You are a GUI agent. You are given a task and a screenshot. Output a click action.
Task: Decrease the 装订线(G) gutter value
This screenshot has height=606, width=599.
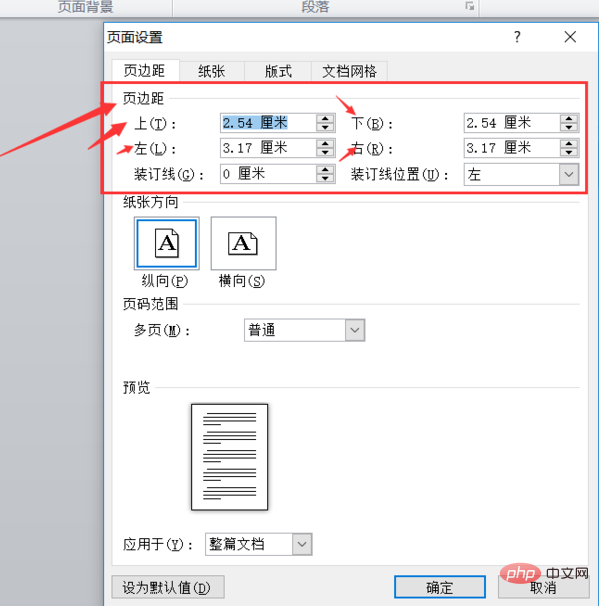pyautogui.click(x=325, y=178)
